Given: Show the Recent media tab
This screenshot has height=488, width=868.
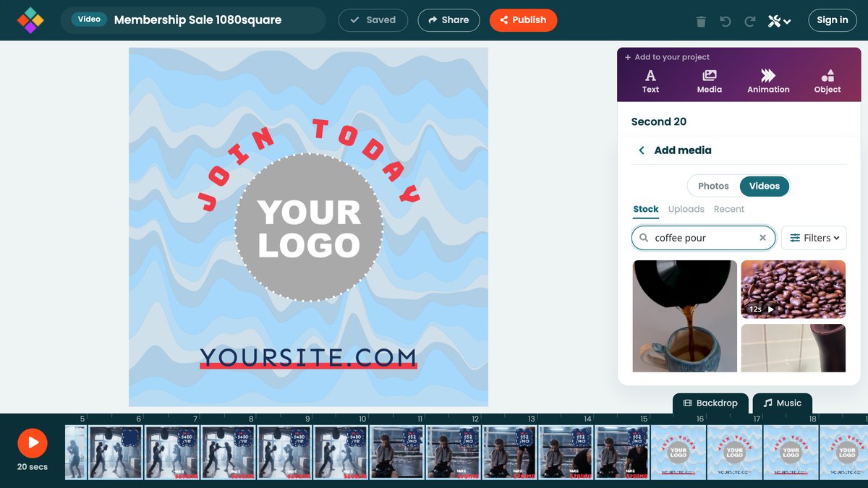Looking at the screenshot, I should pyautogui.click(x=729, y=209).
